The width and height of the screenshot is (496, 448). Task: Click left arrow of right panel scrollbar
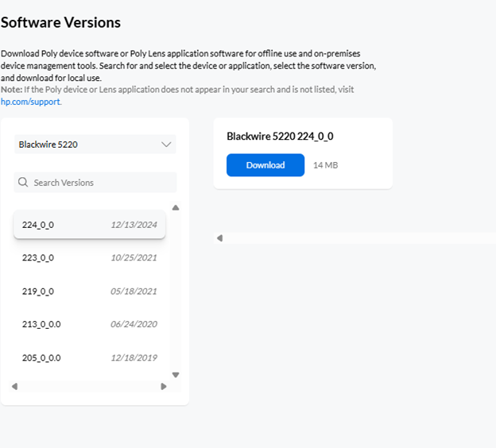click(x=219, y=238)
